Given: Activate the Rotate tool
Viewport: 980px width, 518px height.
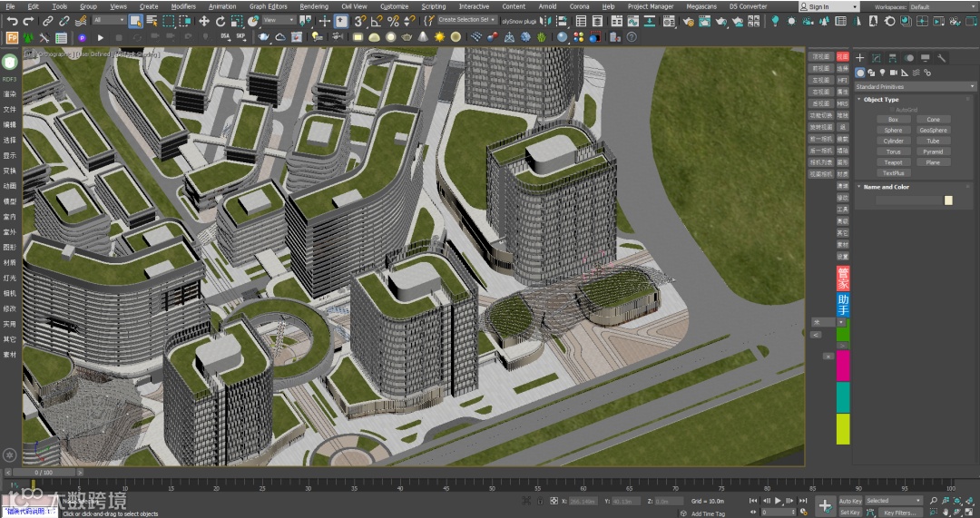Looking at the screenshot, I should point(219,20).
